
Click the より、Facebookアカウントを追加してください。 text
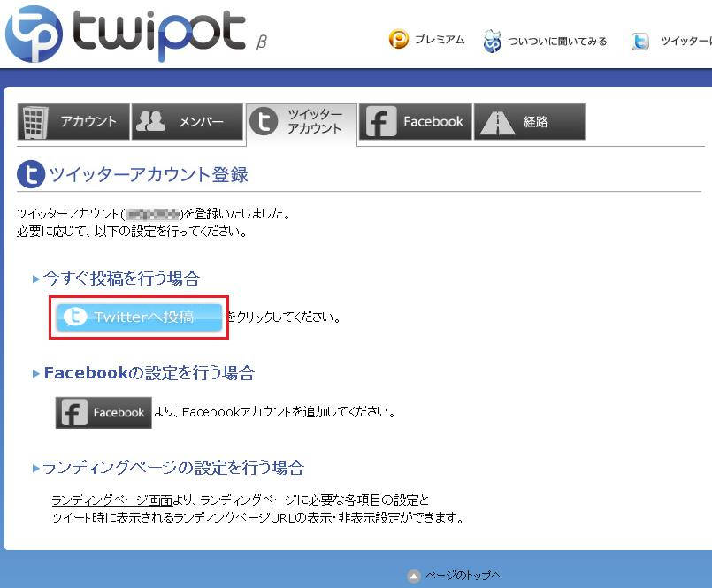276,412
